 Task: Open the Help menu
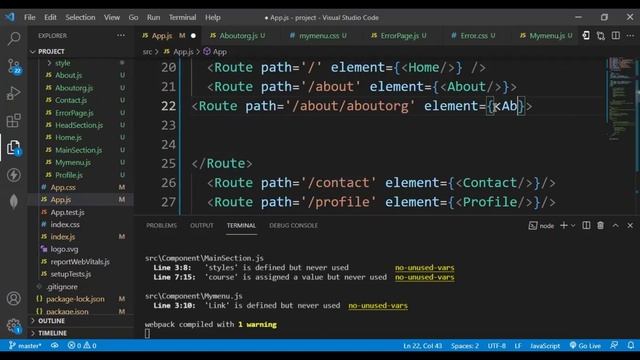pyautogui.click(x=213, y=17)
